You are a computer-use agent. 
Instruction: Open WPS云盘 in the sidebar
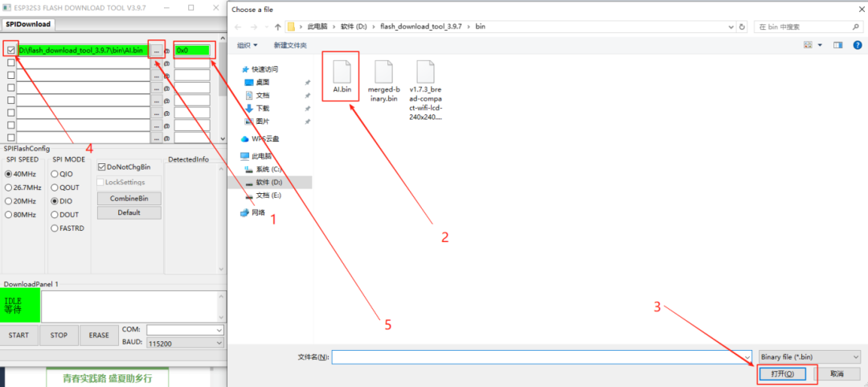click(x=259, y=138)
